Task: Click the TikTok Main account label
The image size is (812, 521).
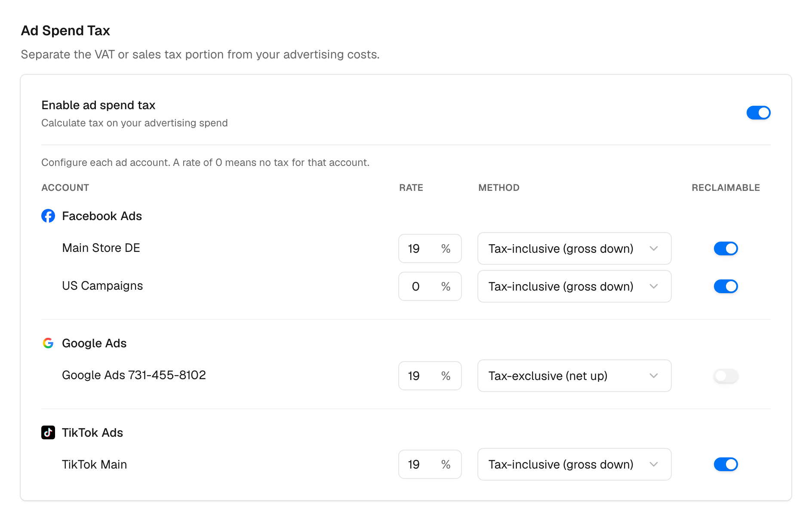Action: [94, 465]
